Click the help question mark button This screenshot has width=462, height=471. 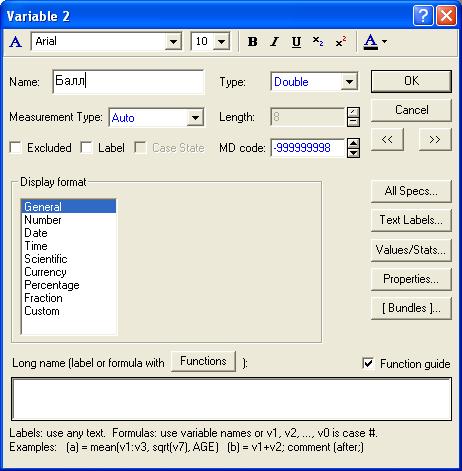[x=423, y=15]
